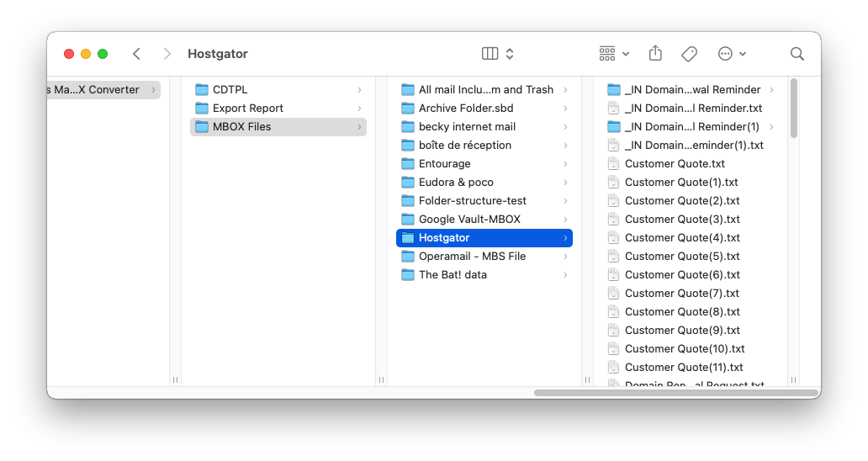868x461 pixels.
Task: Select the 'boîte de réception' name
Action: pyautogui.click(x=465, y=145)
